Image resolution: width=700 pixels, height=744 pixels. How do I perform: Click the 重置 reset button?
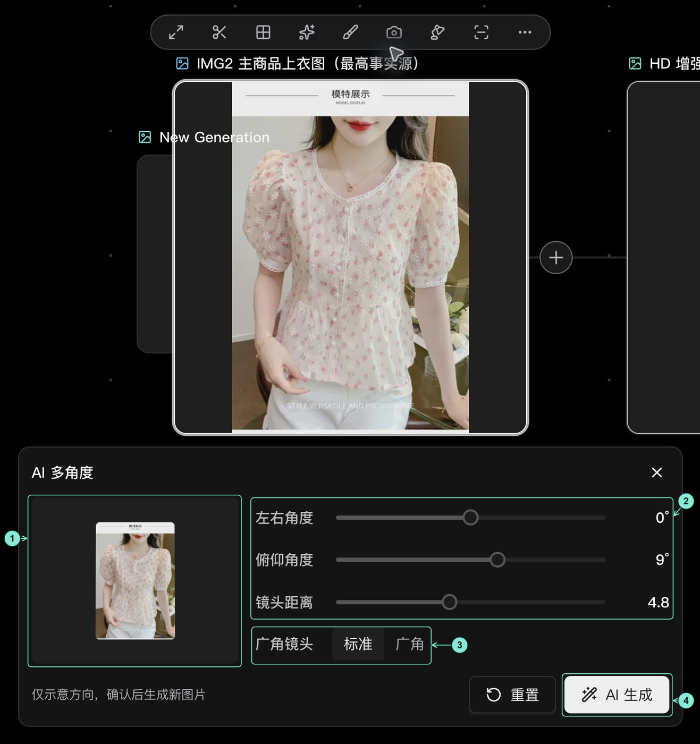click(512, 695)
